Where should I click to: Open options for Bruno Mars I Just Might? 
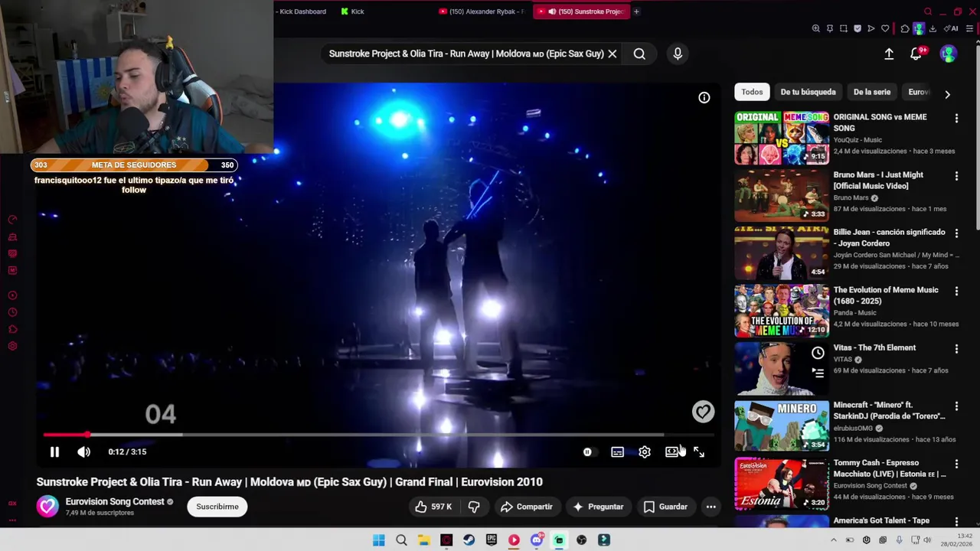[956, 176]
